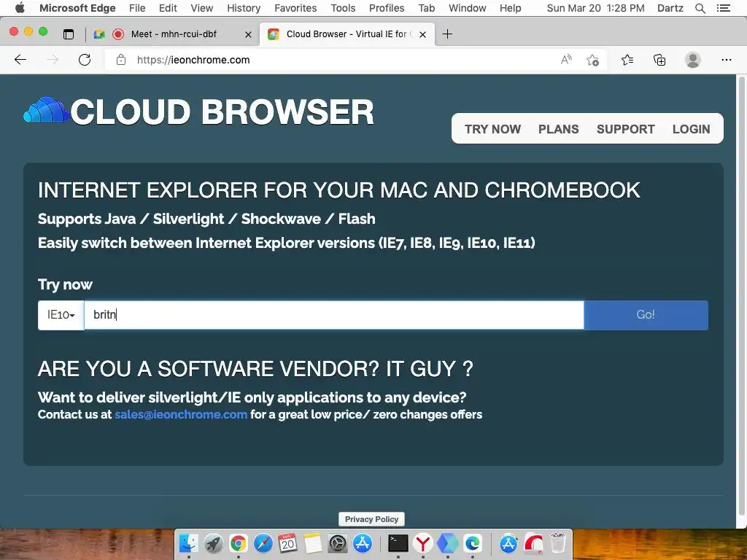747x560 pixels.
Task: Open the Favorites list
Action: tap(627, 60)
